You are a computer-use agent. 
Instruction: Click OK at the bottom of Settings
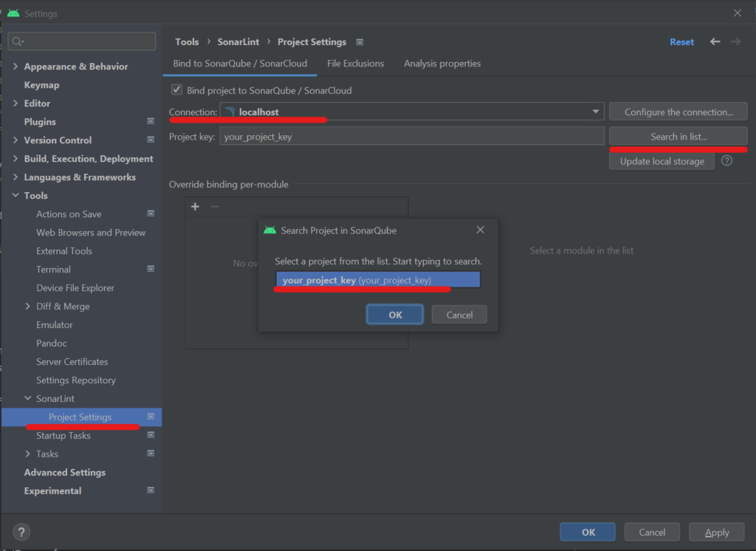point(588,533)
